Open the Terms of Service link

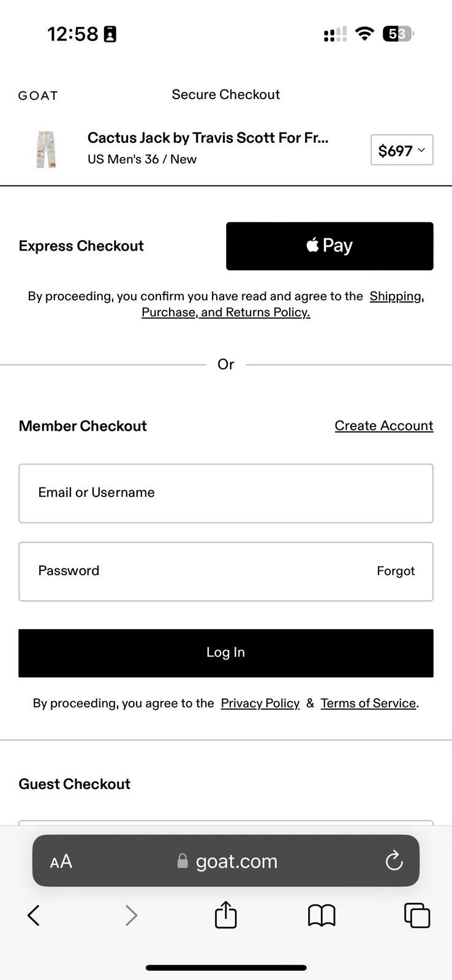368,703
